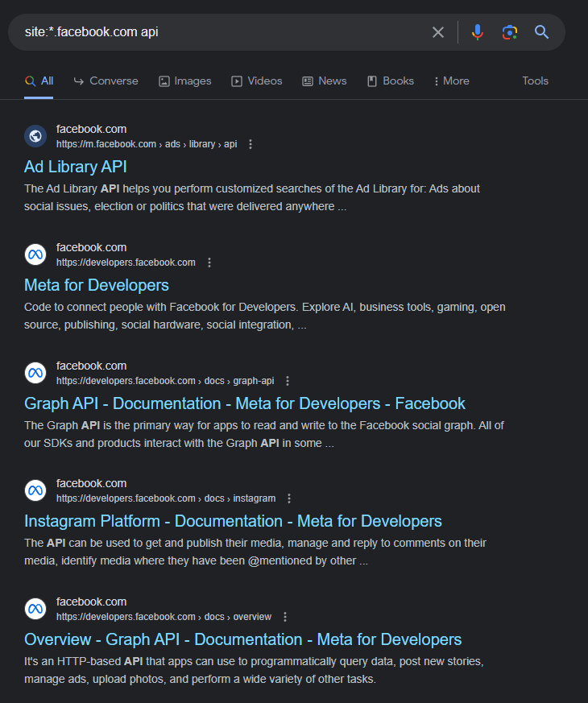588x703 pixels.
Task: Click Meta favicon of Instagram Platform result
Action: coord(35,490)
